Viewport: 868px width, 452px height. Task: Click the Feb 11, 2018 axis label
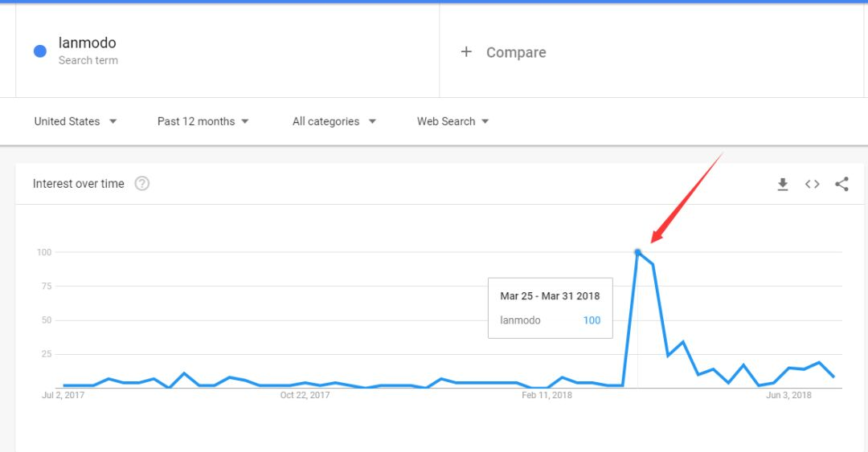(x=547, y=395)
